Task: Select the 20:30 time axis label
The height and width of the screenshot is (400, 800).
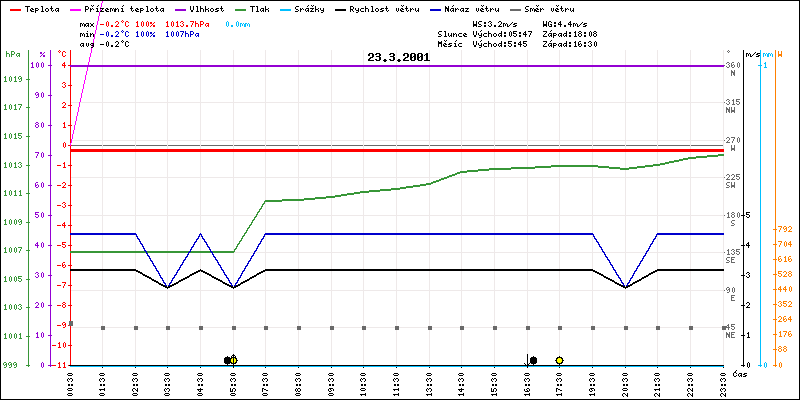Action: coord(625,381)
